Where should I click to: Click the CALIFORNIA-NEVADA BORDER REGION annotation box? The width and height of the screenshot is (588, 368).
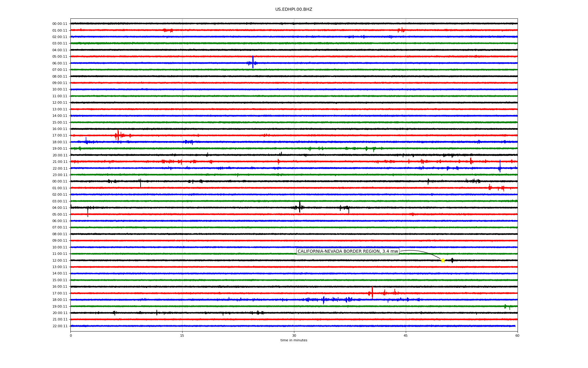pos(348,251)
